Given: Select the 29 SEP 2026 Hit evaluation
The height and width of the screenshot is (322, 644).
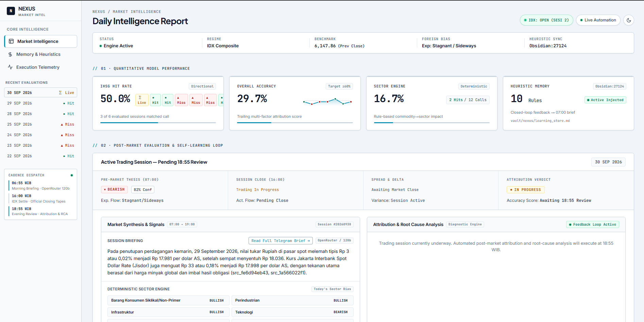Looking at the screenshot, I should pos(41,103).
